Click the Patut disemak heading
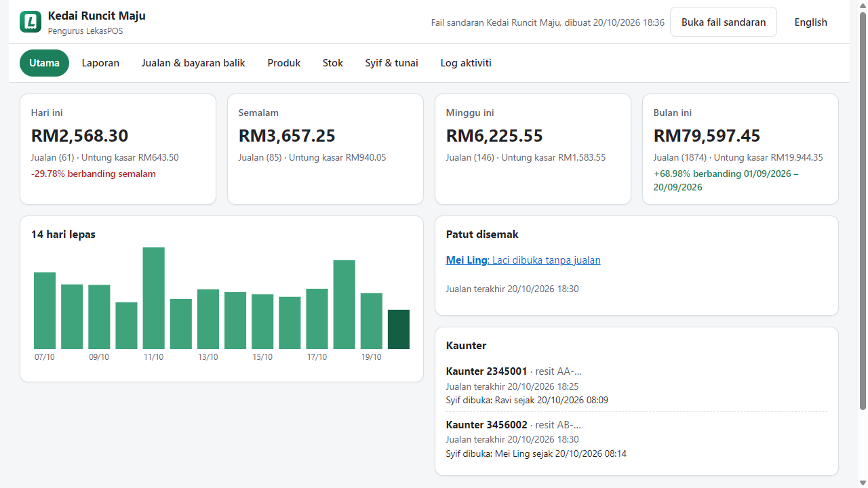 point(482,235)
